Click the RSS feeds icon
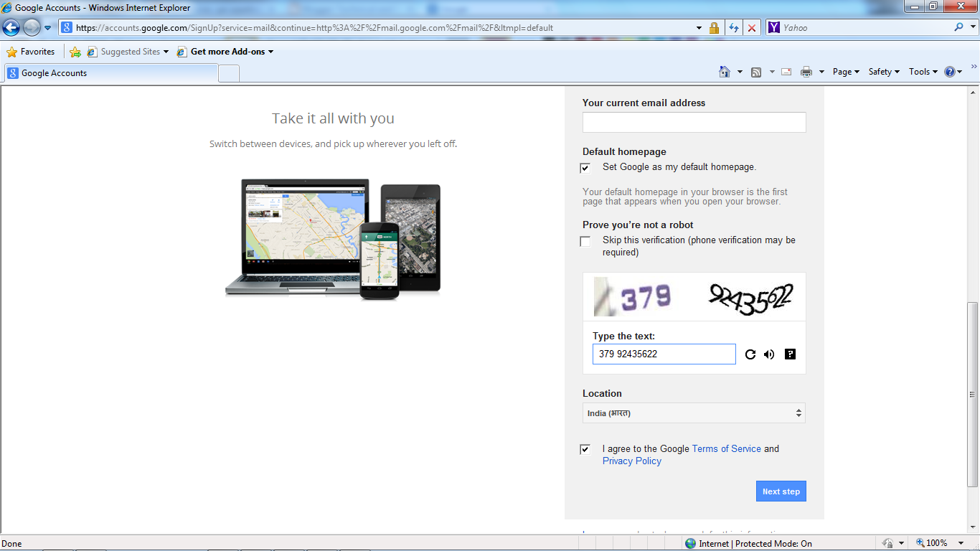Viewport: 980px width, 551px height. [x=756, y=72]
